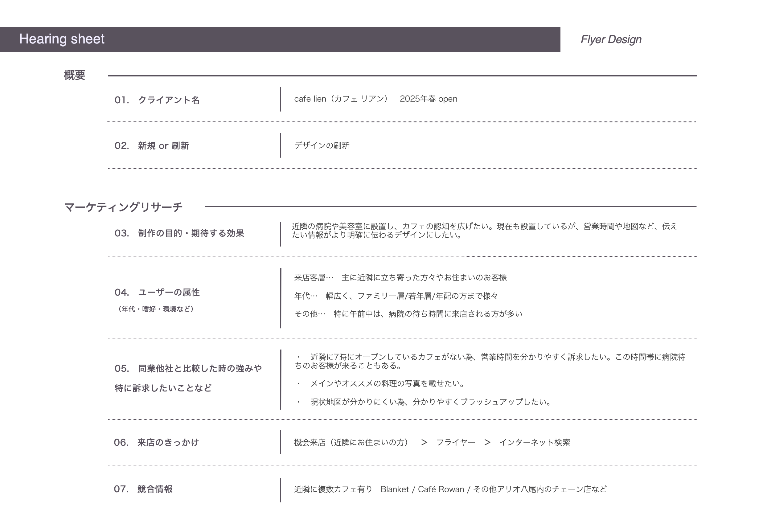The height and width of the screenshot is (532, 767).
Task: Click the 現状地図が分かりにくい bullet text
Action: pos(430,402)
